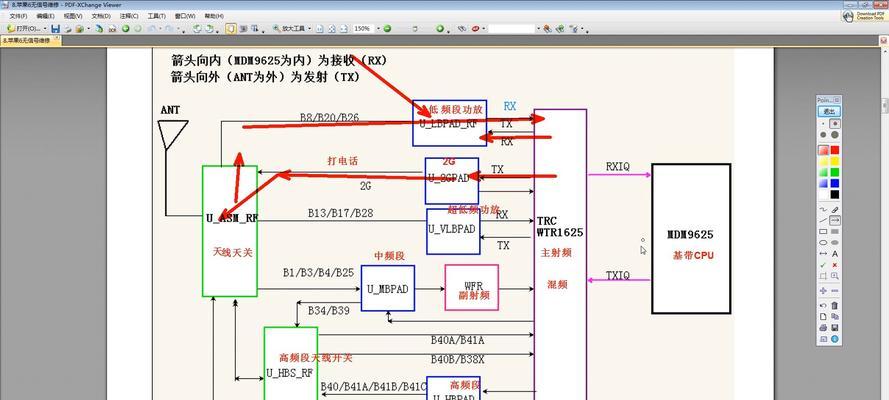Pick the solid green color swatch
The width and height of the screenshot is (889, 400).
click(835, 172)
